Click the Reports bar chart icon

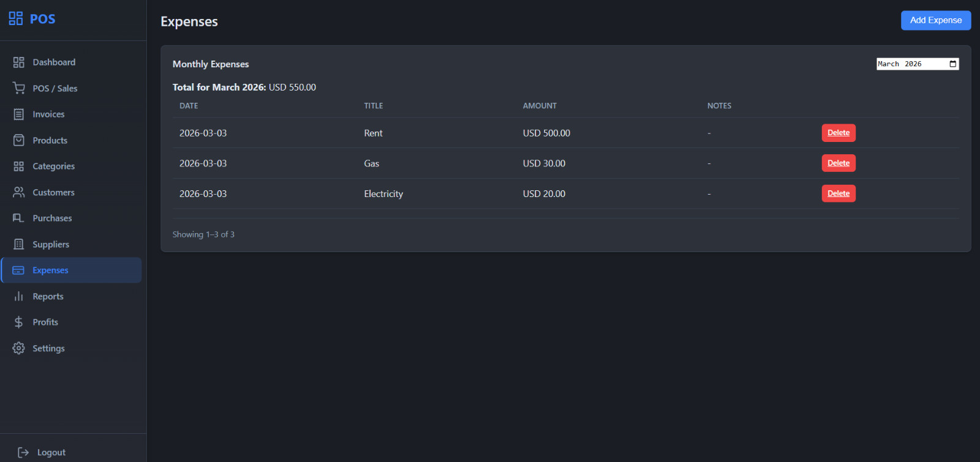[19, 296]
